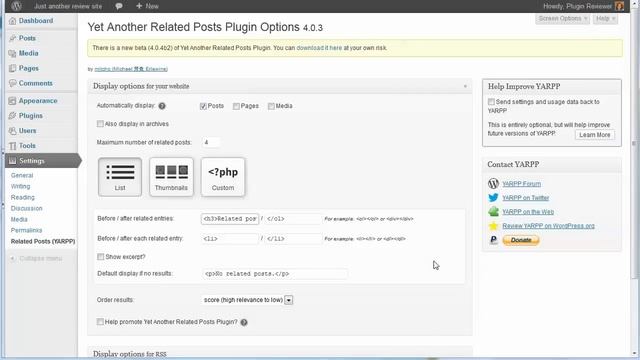Check Help promote Yet Another Related Posts Plugin

click(x=100, y=322)
